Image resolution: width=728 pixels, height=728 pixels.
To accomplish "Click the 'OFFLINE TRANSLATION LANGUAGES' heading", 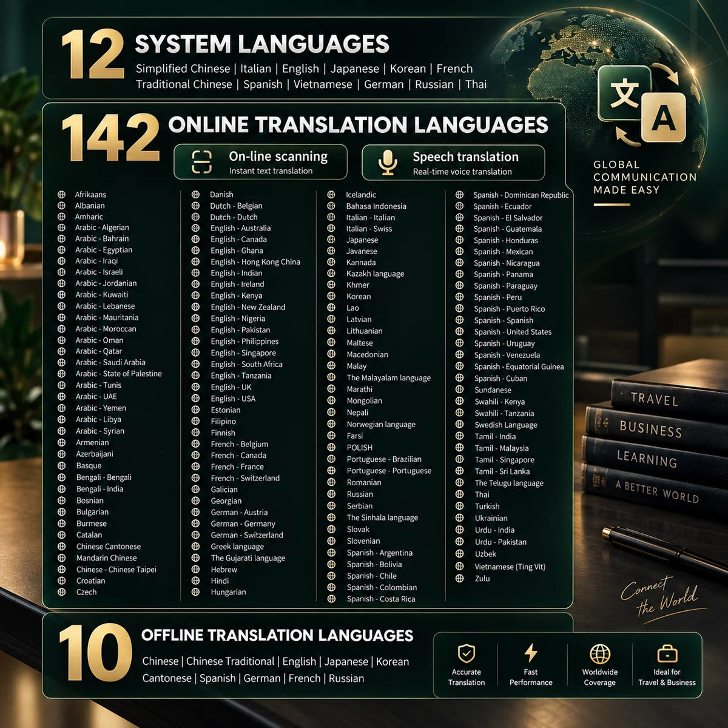I will point(277,635).
